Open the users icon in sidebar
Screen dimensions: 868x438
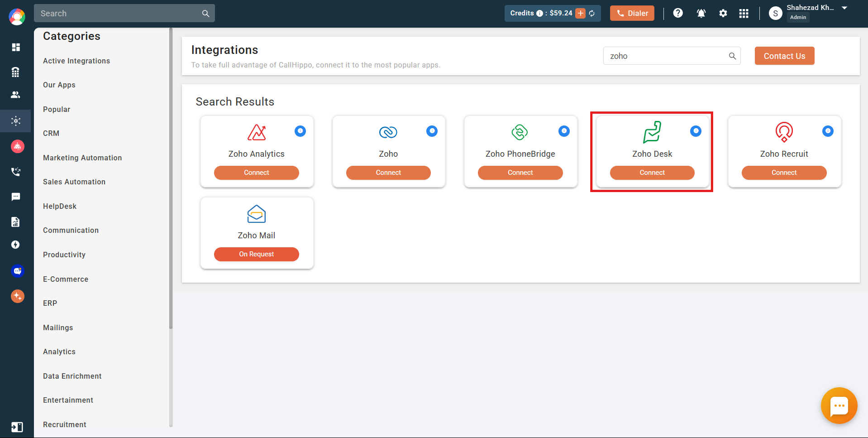click(16, 95)
